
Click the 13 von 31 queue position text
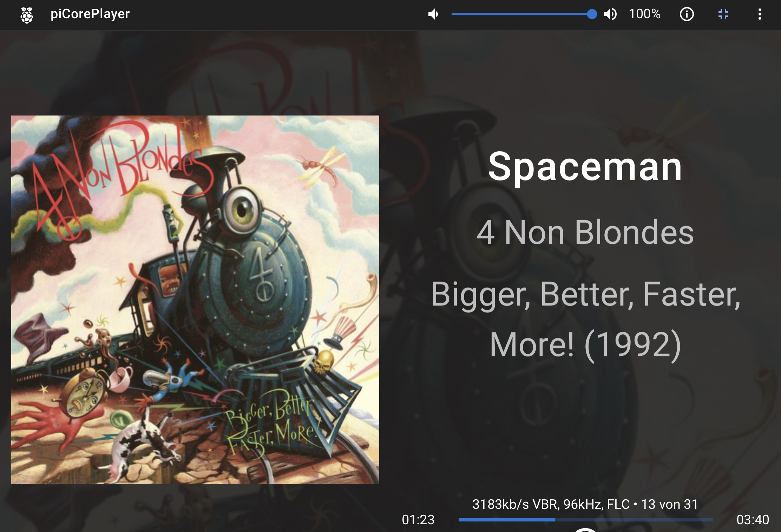[x=670, y=504]
